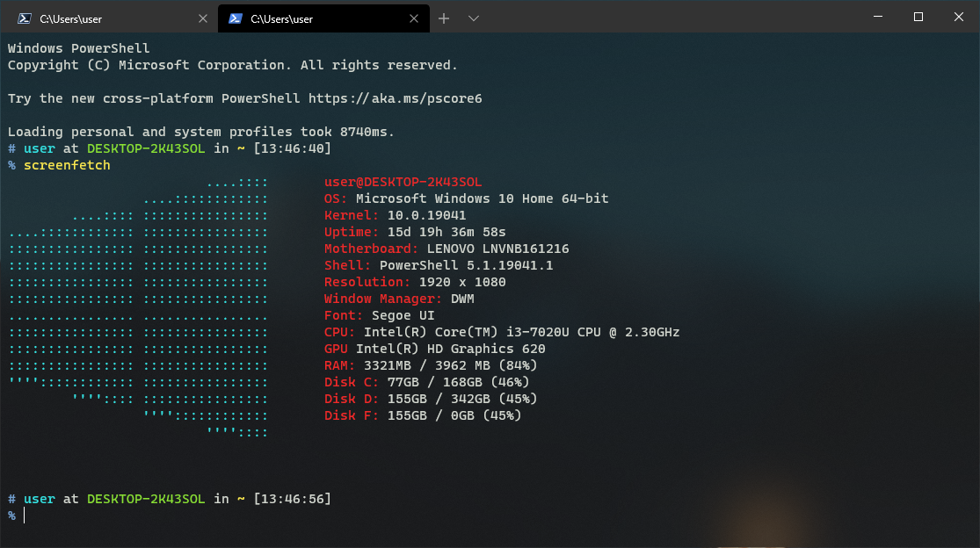Click the Resolution value "1920 x 1080"

[x=462, y=282]
